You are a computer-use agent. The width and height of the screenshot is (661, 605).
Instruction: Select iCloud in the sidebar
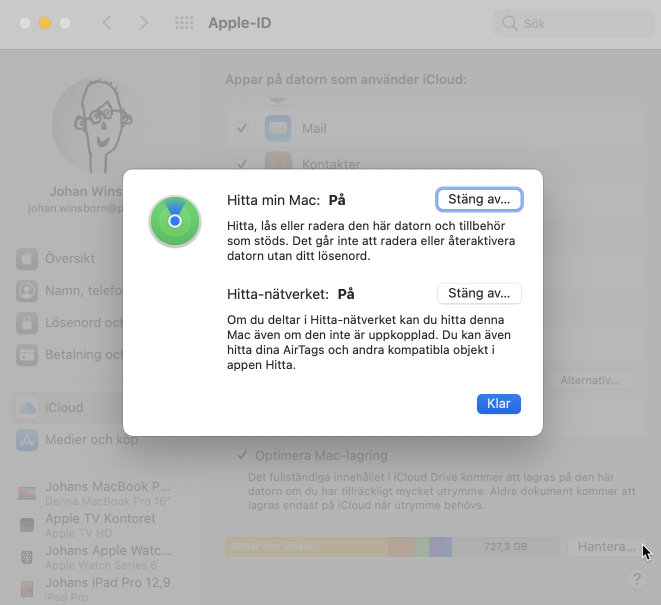(65, 408)
